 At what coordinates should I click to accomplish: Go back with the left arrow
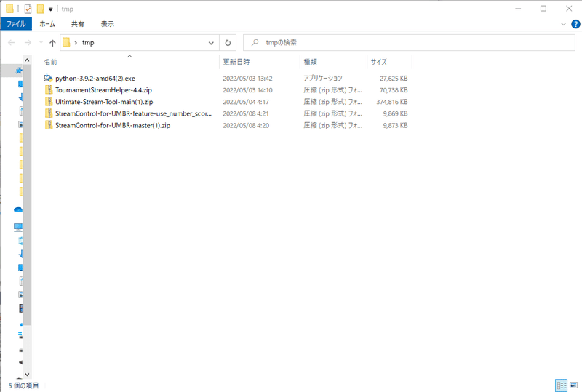pos(12,43)
